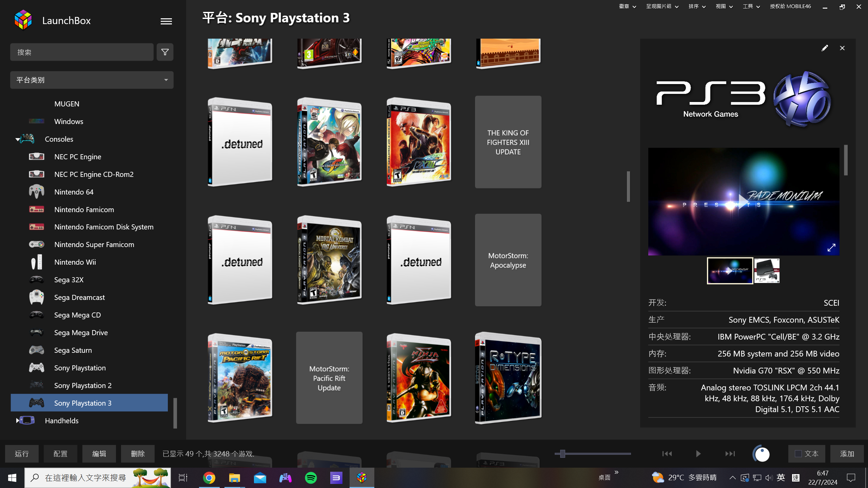Select the Ninja Gaiden Sigma box
The image size is (868, 488).
click(x=418, y=378)
